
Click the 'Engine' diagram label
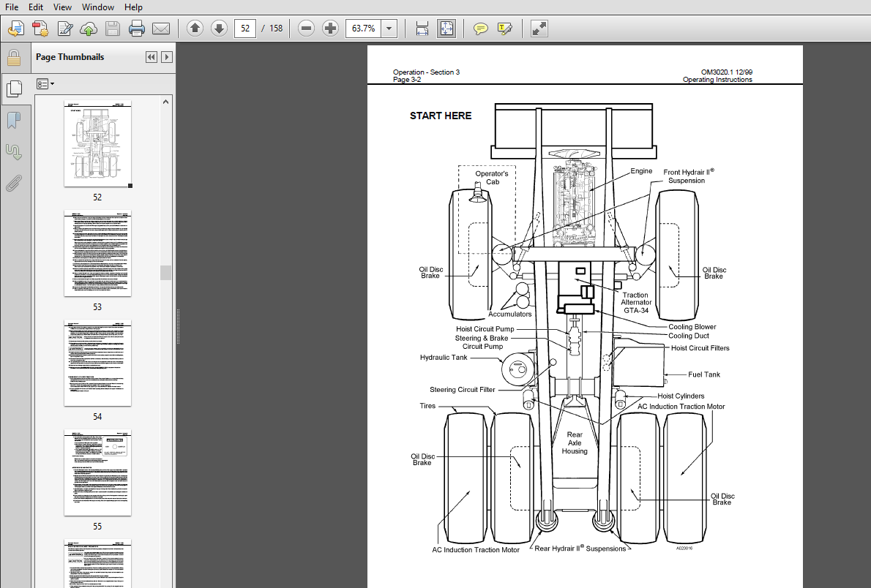click(x=641, y=171)
